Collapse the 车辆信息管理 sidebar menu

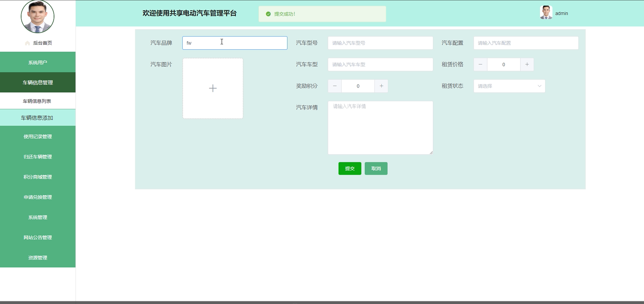pyautogui.click(x=38, y=82)
